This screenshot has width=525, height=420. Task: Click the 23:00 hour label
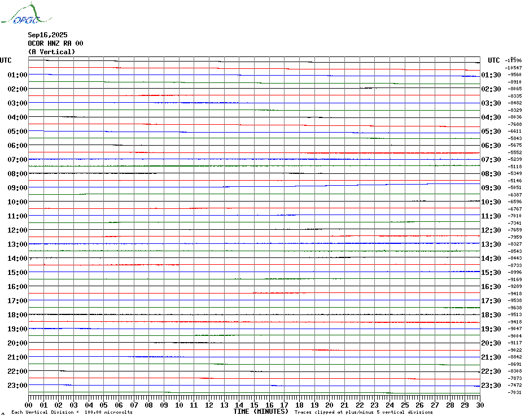17,386
